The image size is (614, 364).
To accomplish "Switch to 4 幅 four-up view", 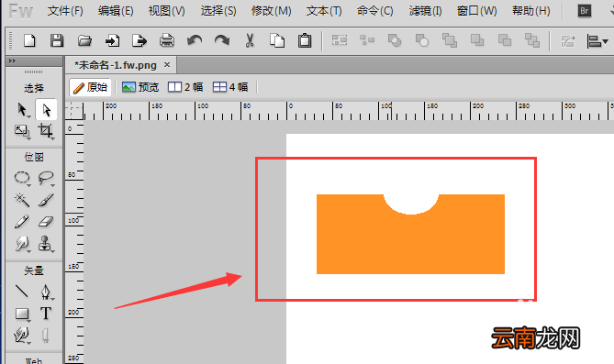I will pyautogui.click(x=230, y=87).
